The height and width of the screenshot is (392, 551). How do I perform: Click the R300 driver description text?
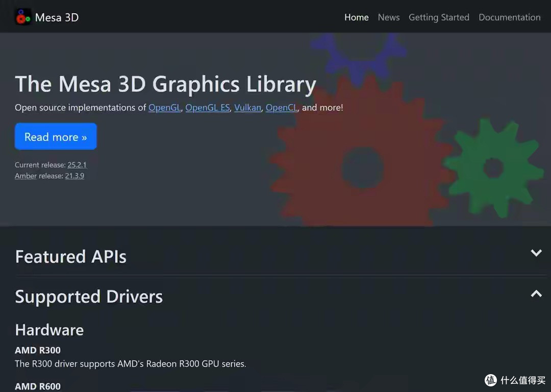pos(131,364)
